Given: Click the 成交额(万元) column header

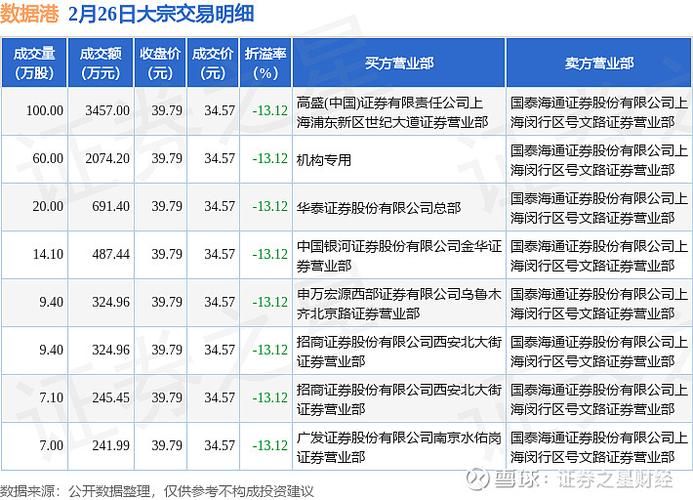Looking at the screenshot, I should (x=100, y=63).
